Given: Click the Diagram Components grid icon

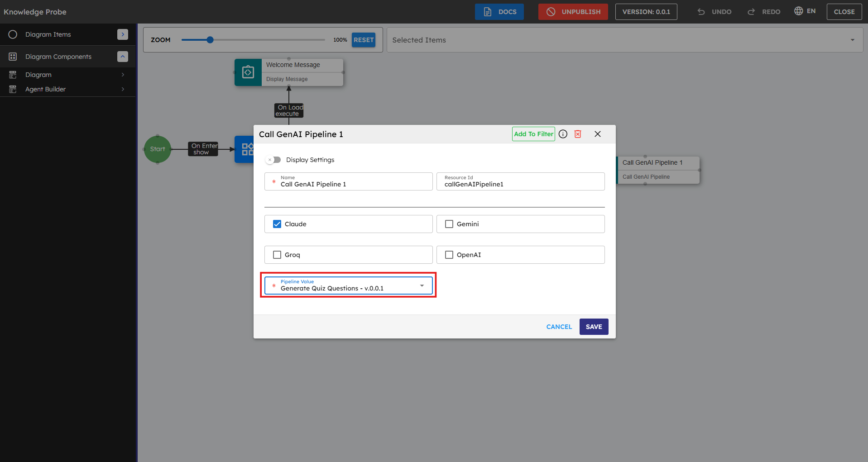Looking at the screenshot, I should click(x=13, y=57).
